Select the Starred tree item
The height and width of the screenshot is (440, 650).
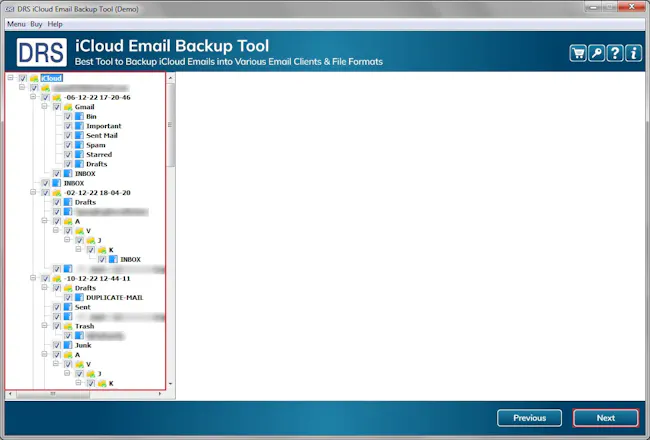pyautogui.click(x=99, y=154)
